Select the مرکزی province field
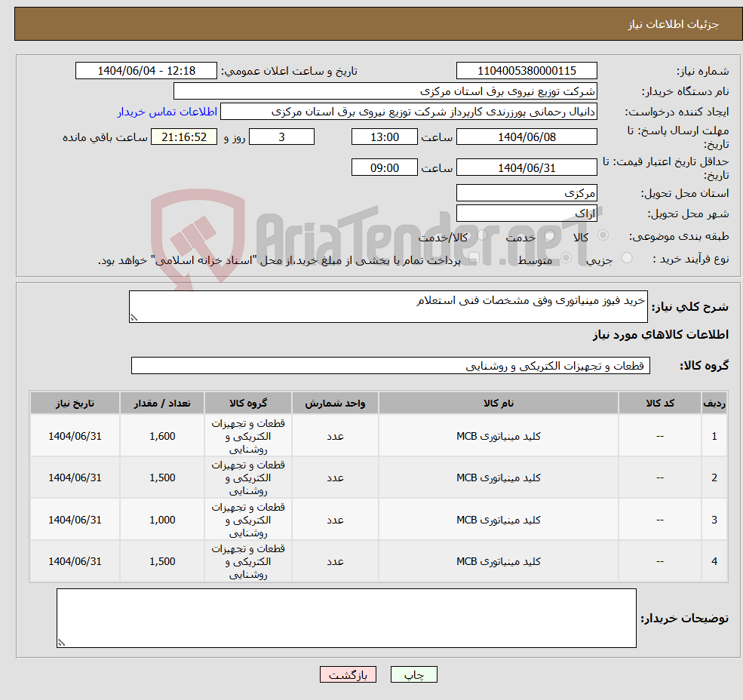 pyautogui.click(x=527, y=192)
